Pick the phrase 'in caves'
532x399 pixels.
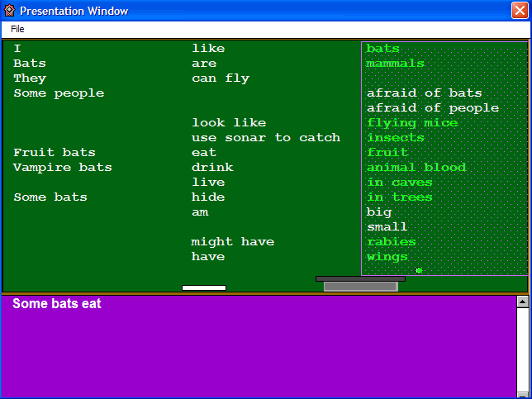click(x=400, y=183)
